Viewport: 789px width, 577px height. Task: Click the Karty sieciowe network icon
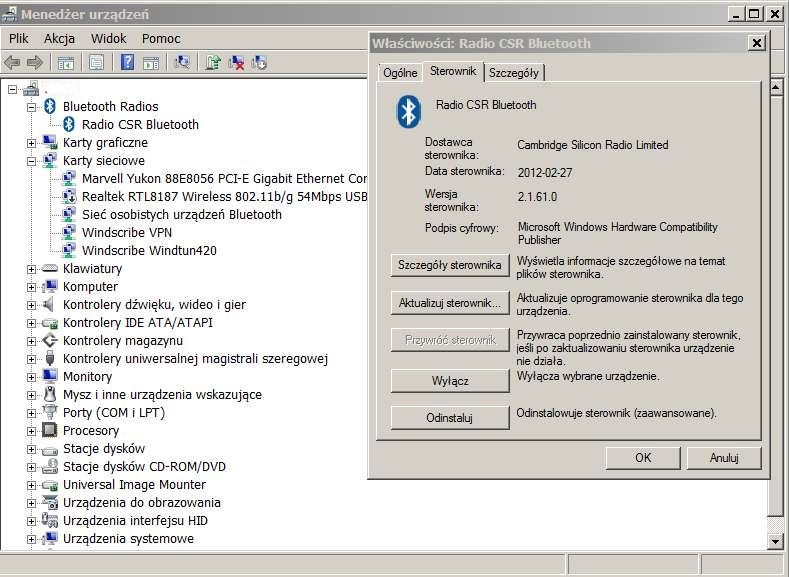[x=50, y=160]
